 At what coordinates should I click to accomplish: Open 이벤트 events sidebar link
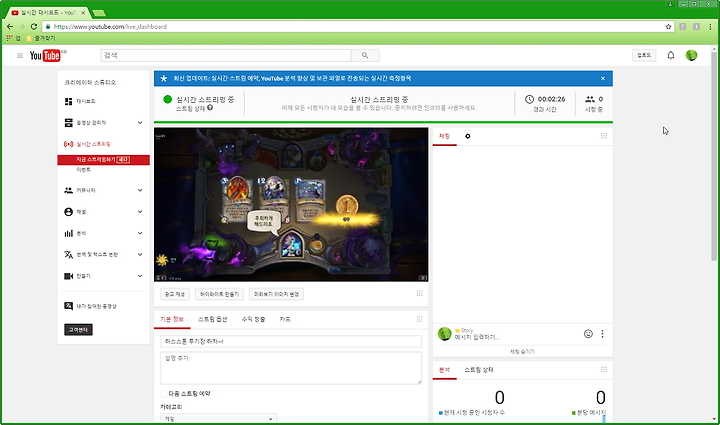pos(84,170)
